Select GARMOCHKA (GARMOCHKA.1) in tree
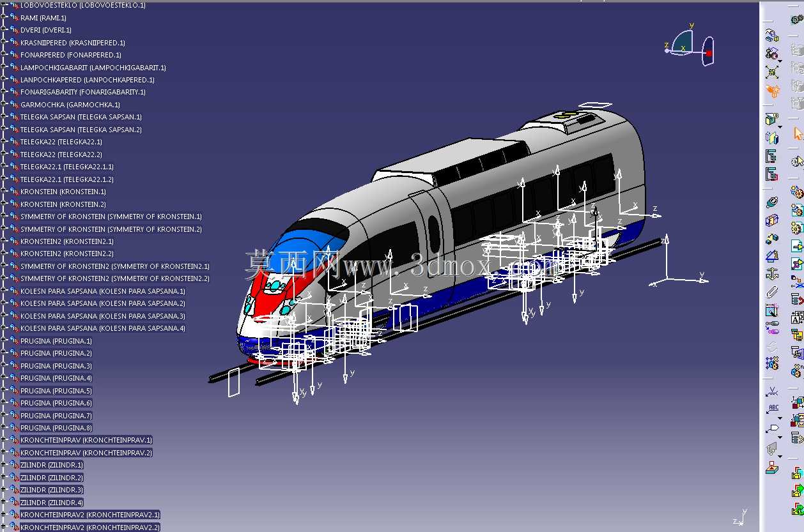804x532 pixels. 70,105
